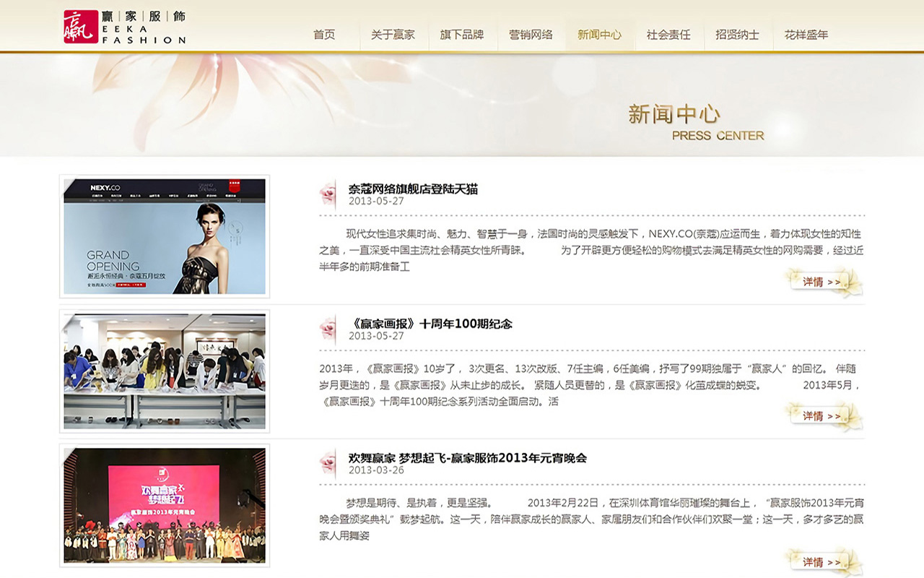This screenshot has width=924, height=578.
Task: Open 社会责任 navigation item
Action: (668, 35)
